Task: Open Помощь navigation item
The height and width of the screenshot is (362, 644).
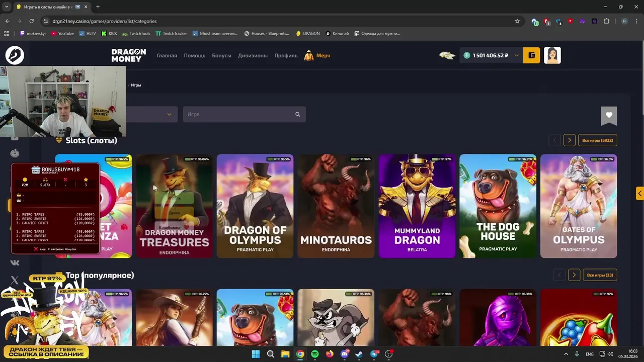Action: coord(194,55)
